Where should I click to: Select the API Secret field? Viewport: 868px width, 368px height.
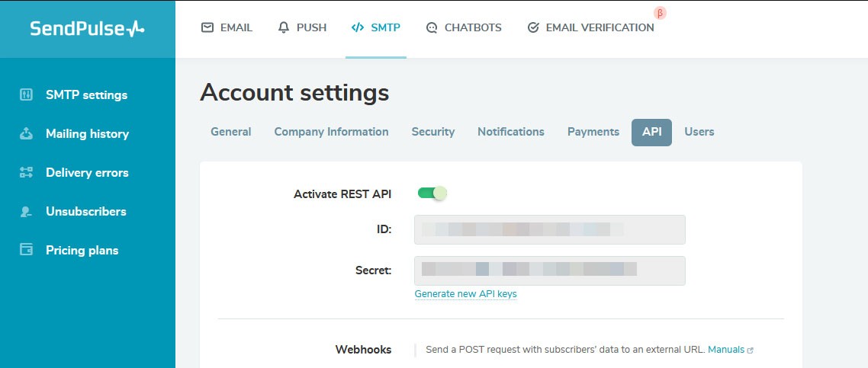tap(549, 270)
